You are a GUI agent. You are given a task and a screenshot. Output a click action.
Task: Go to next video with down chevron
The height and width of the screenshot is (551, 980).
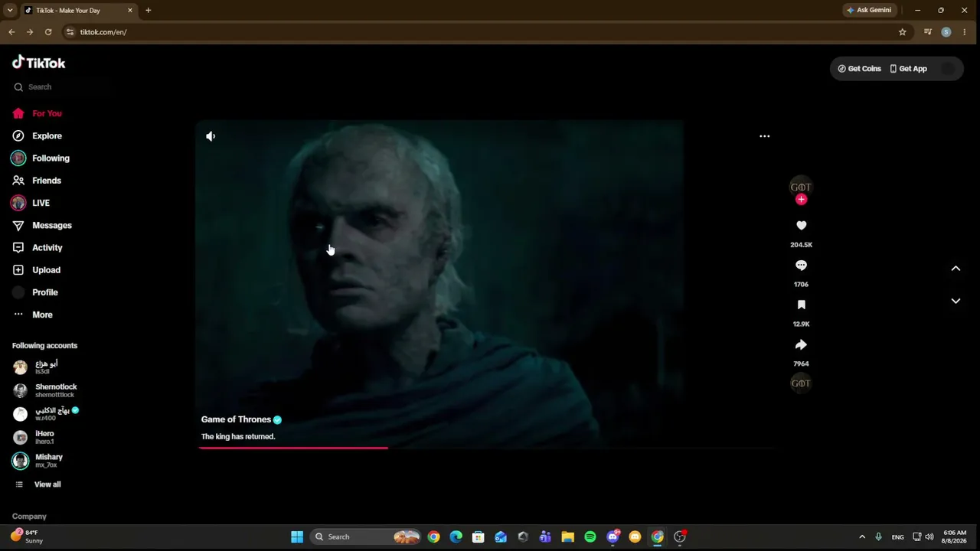coord(955,302)
